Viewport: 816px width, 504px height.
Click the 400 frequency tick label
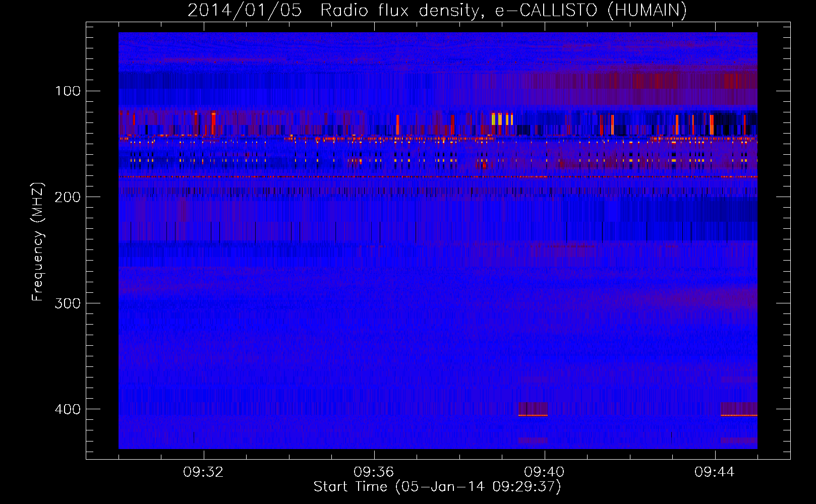(68, 409)
